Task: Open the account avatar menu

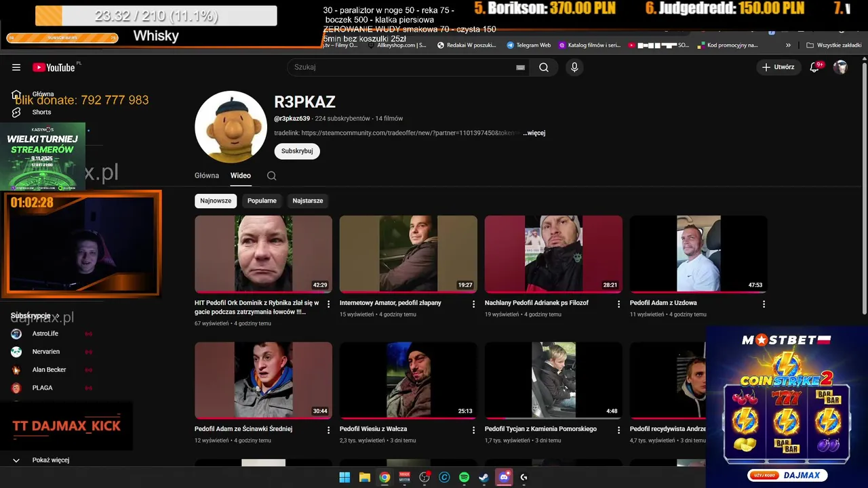Action: click(x=840, y=67)
